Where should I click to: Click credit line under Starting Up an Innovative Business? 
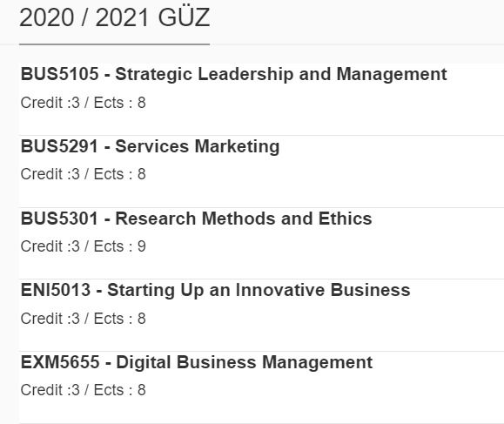pos(84,319)
